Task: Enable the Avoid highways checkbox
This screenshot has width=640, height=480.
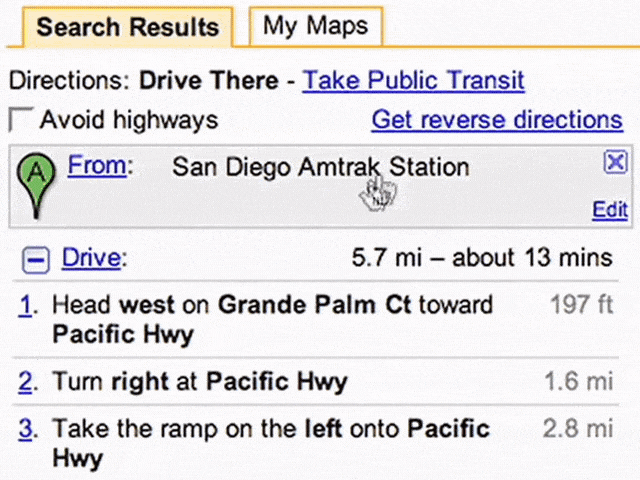Action: (x=20, y=120)
